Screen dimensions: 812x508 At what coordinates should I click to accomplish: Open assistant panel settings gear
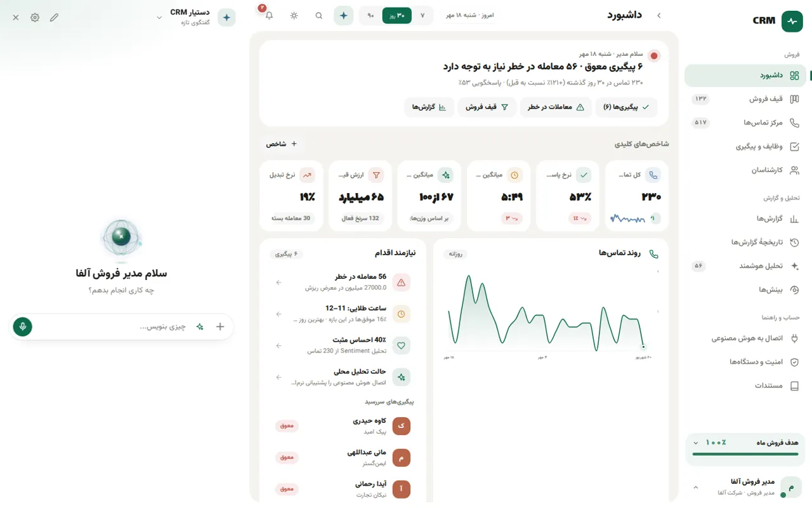35,18
